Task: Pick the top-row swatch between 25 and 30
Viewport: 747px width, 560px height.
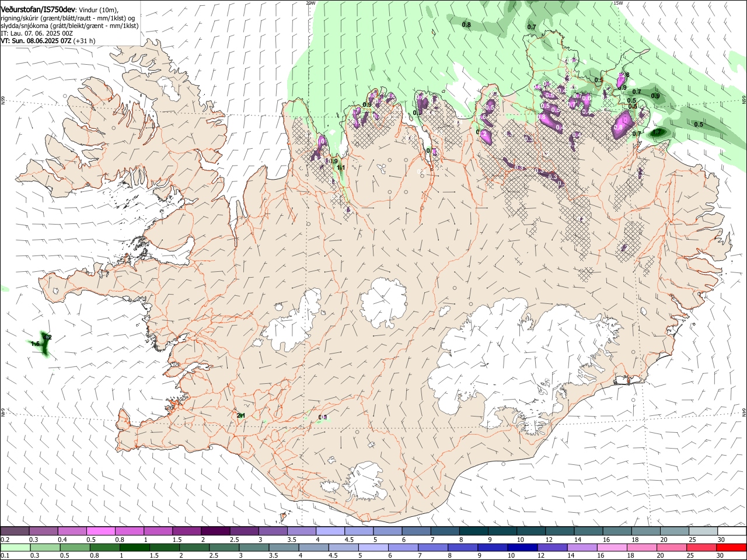Action: (703, 531)
